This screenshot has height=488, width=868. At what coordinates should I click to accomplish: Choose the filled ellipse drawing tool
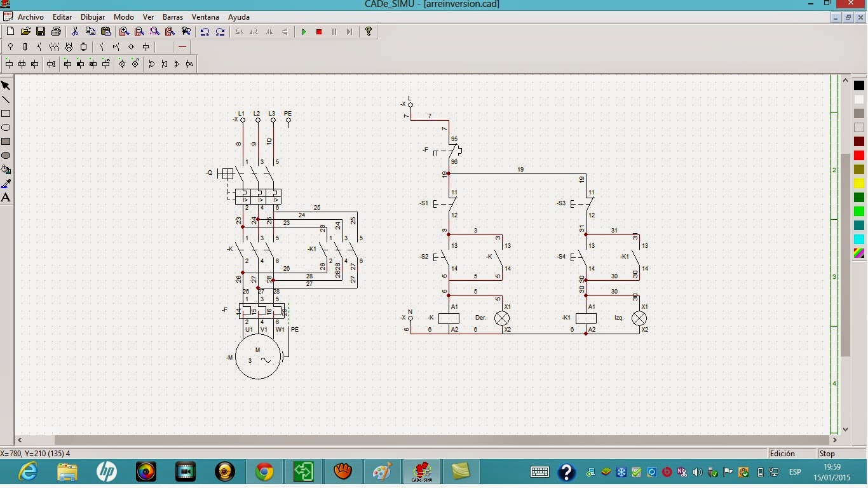pyautogui.click(x=6, y=156)
